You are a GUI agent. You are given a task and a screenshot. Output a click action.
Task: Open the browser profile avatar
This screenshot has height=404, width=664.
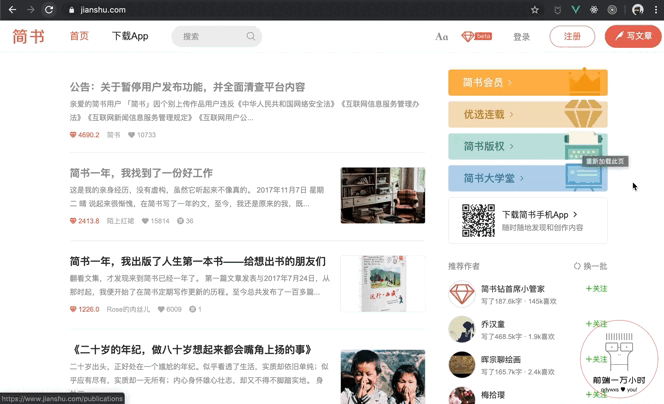[x=638, y=10]
